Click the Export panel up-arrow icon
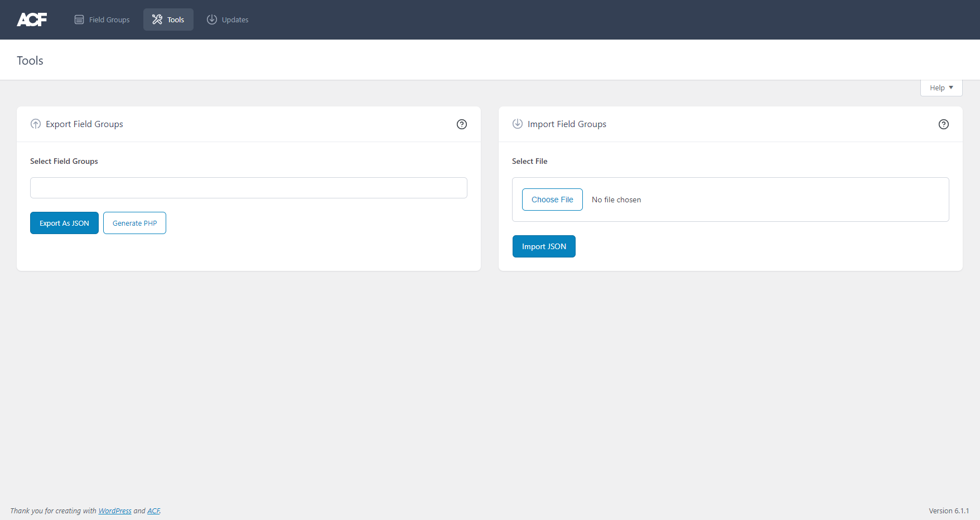The width and height of the screenshot is (980, 520). click(x=36, y=124)
